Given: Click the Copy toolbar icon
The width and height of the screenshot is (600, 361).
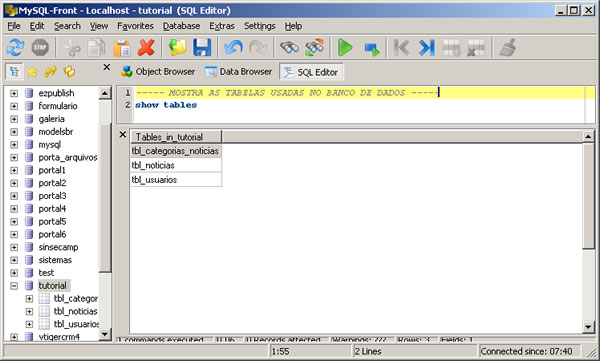Looking at the screenshot, I should 96,48.
